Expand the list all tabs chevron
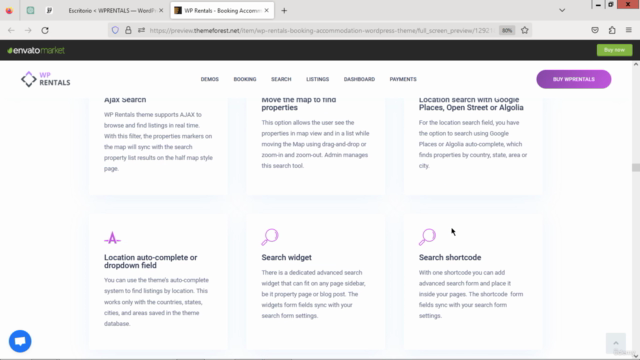This screenshot has width=640, height=360. [x=562, y=10]
